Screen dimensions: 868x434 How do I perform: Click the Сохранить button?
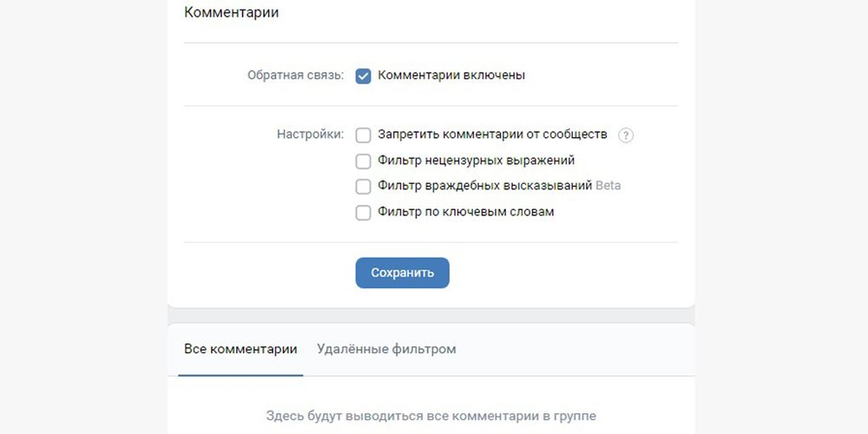pyautogui.click(x=403, y=273)
